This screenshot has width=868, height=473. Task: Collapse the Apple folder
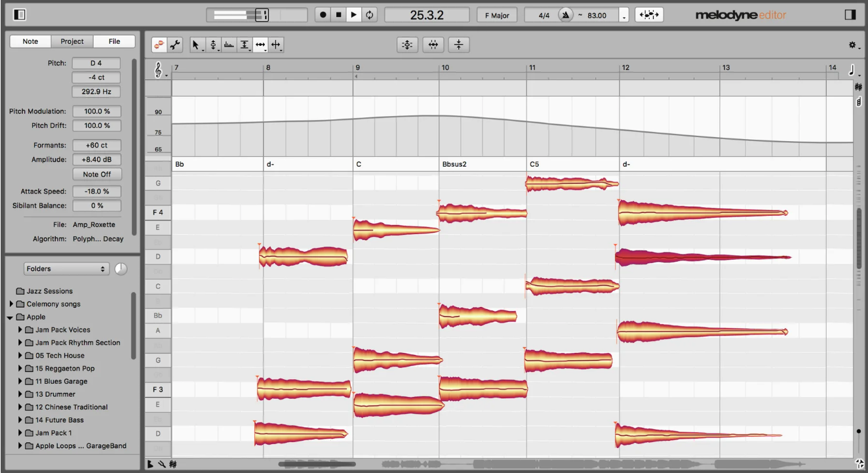coord(11,318)
